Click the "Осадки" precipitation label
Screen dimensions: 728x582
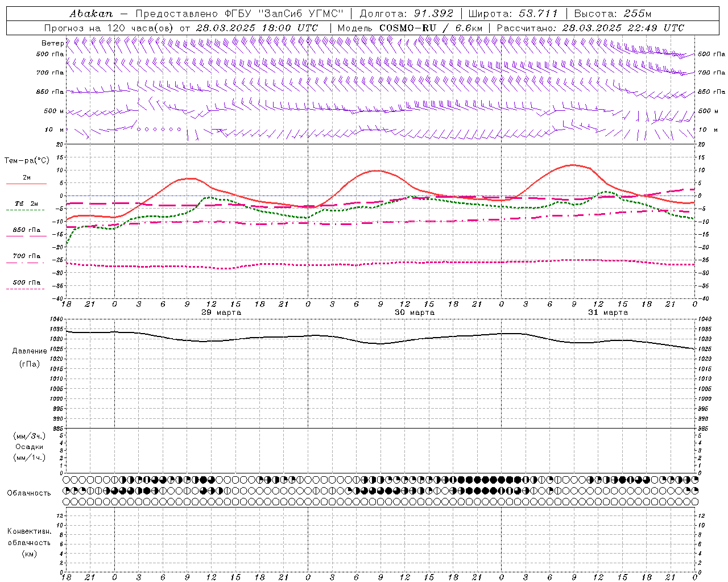[30, 447]
